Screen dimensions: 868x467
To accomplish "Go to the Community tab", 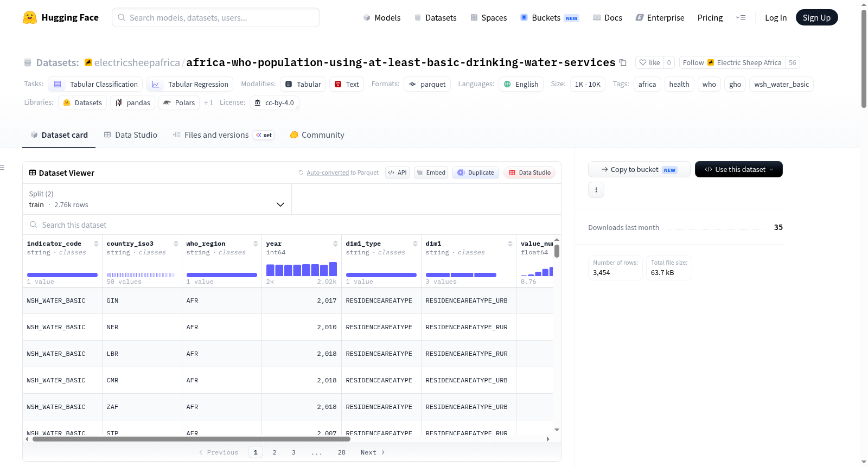I will tap(317, 135).
